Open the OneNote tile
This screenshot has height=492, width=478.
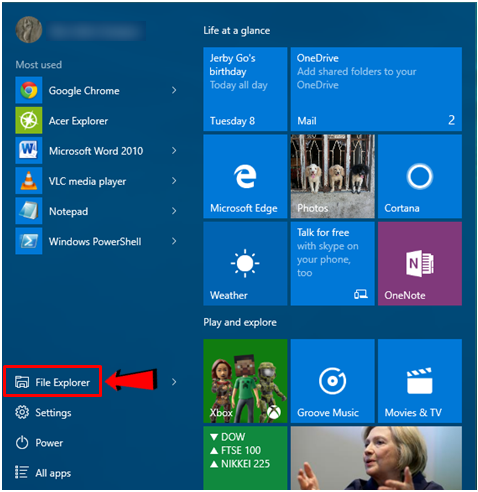[420, 264]
